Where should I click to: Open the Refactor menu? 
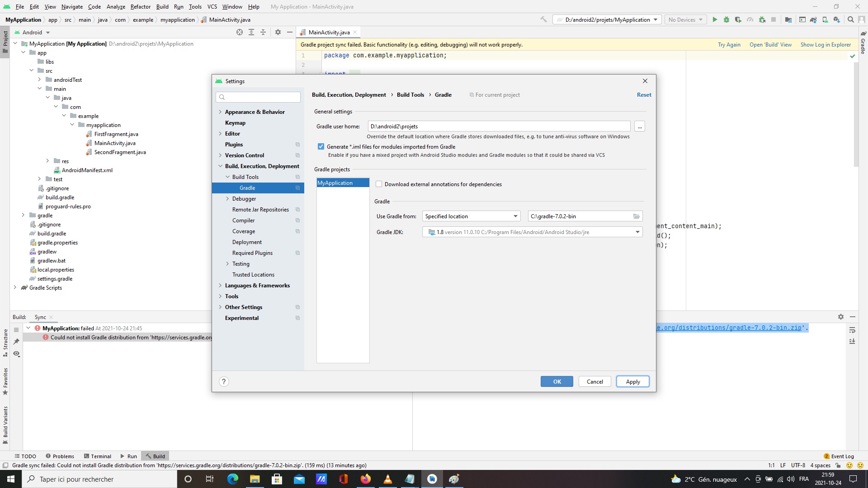pyautogui.click(x=141, y=6)
